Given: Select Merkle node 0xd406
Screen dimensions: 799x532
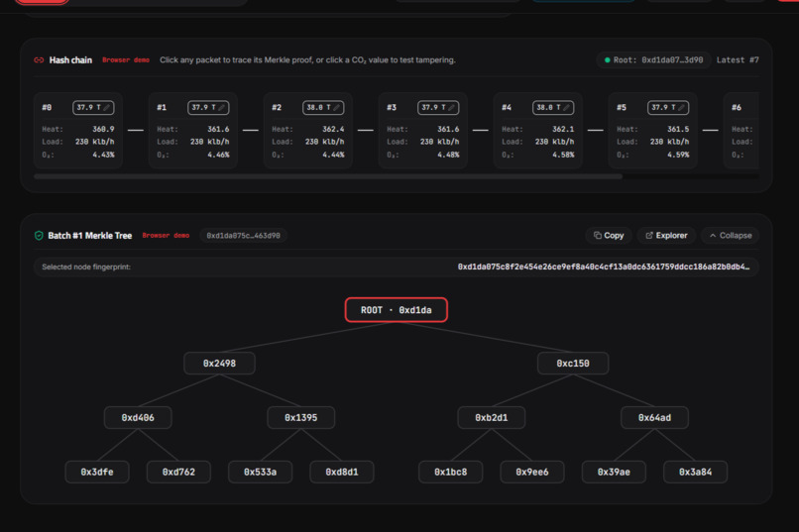Looking at the screenshot, I should coord(138,417).
